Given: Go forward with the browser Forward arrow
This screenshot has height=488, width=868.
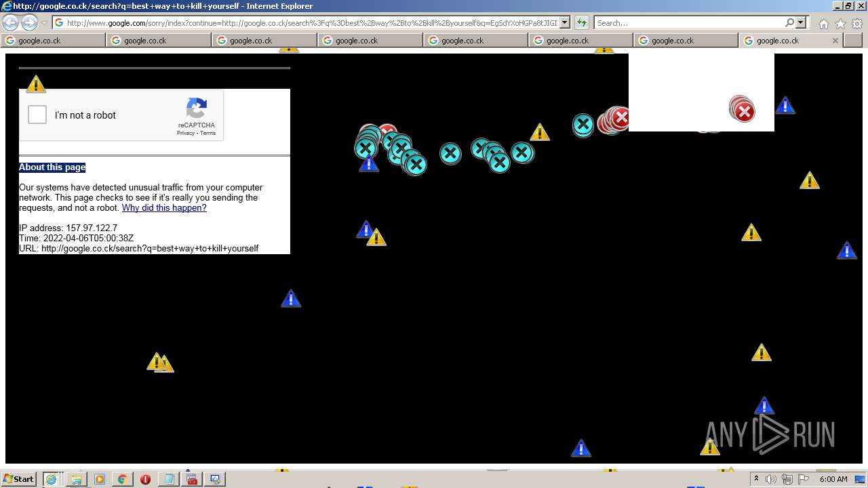Looking at the screenshot, I should click(x=29, y=22).
